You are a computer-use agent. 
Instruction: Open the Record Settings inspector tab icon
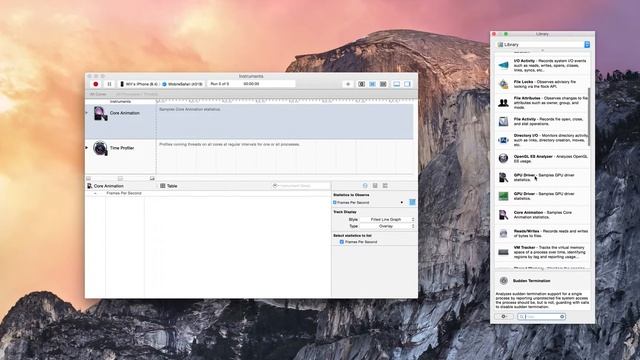(365, 186)
